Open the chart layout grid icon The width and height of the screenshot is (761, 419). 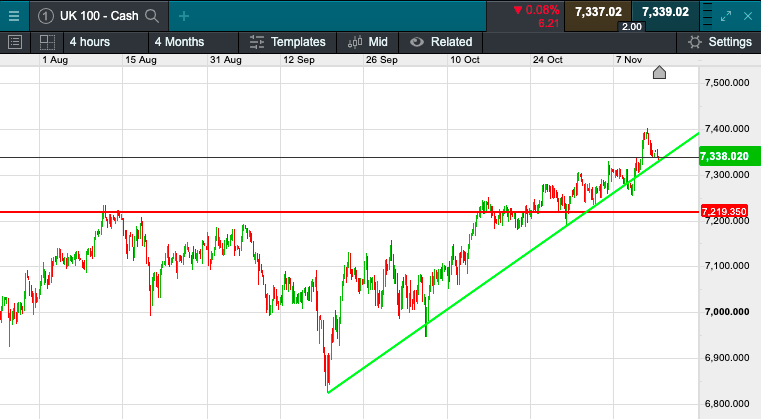coord(46,42)
